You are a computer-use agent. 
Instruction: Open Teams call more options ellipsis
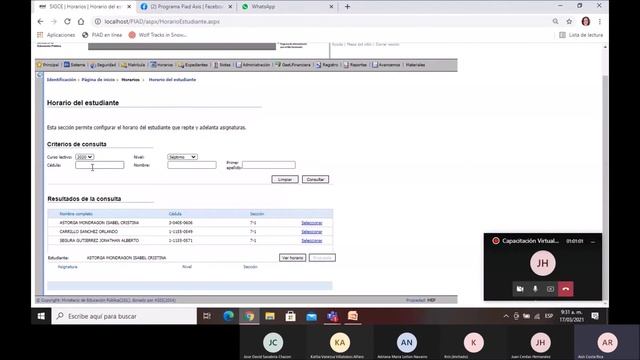(x=593, y=242)
